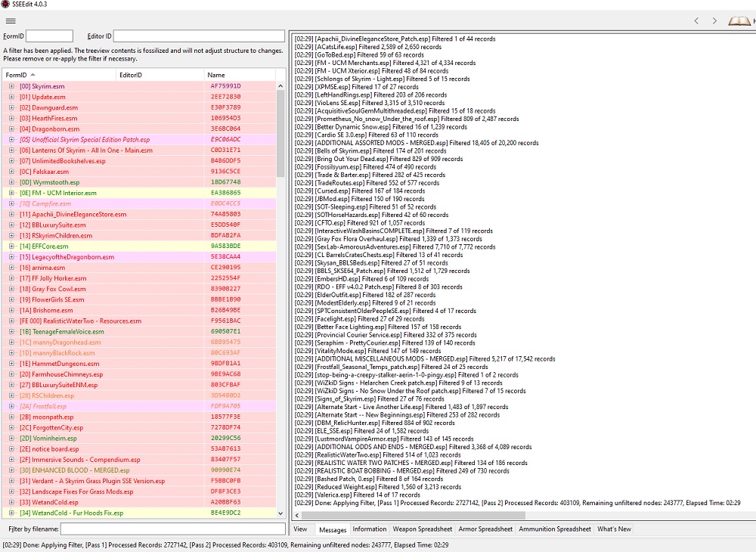Click the tree view scroll up arrow

click(x=280, y=85)
